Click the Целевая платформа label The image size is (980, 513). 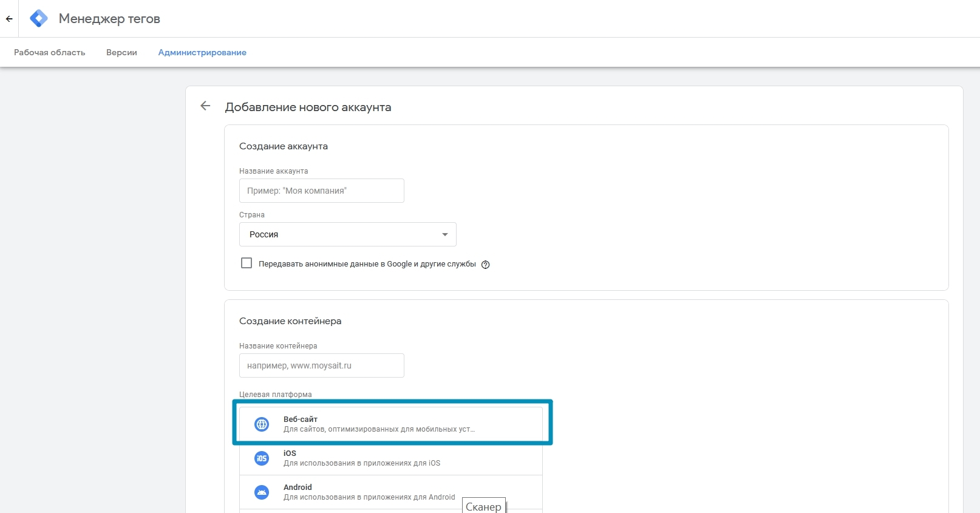(x=276, y=395)
